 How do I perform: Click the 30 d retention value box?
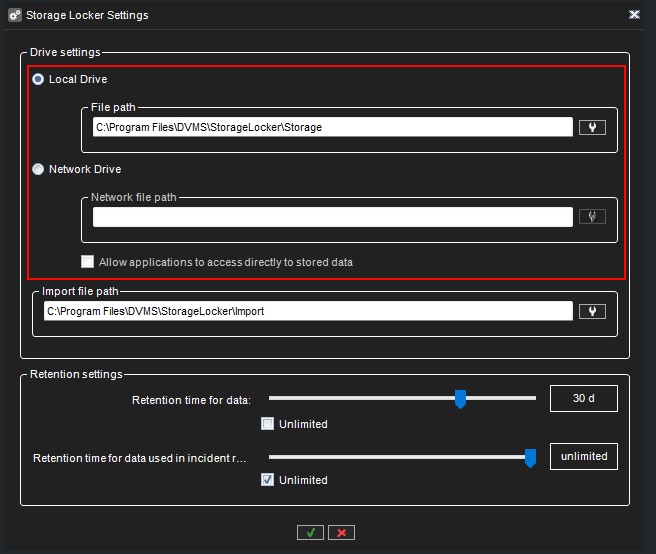[x=584, y=399]
